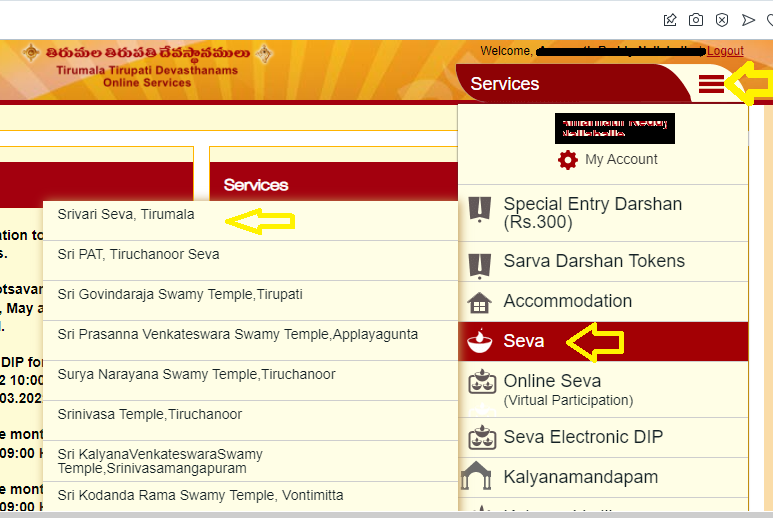Screen dimensions: 773x518
Task: Click the Accommodation house icon
Action: pos(479,303)
